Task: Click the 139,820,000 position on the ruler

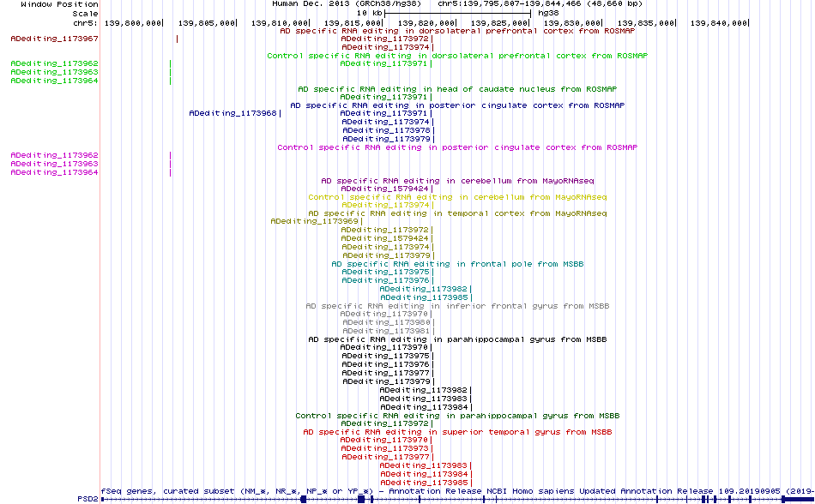Action: click(x=426, y=23)
